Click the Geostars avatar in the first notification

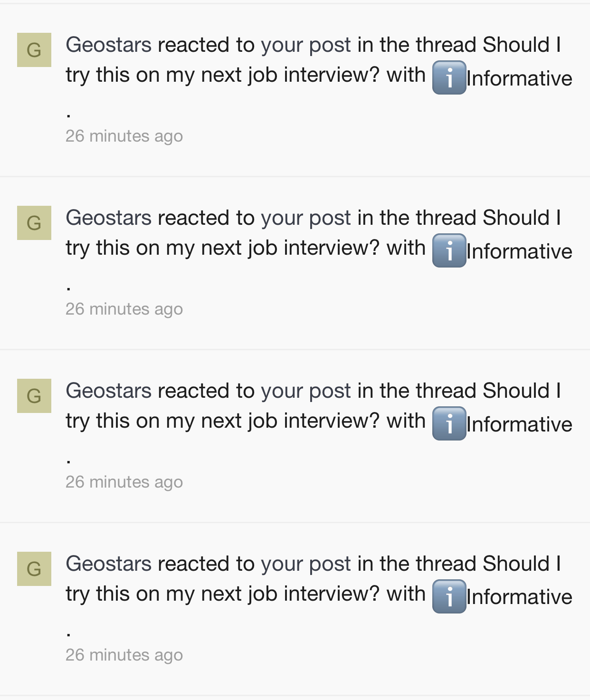tap(34, 50)
